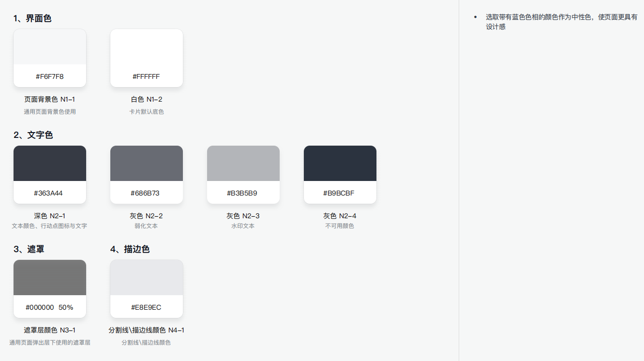
Task: Click the hex value text '#E8E9EC'
Action: [x=146, y=307]
